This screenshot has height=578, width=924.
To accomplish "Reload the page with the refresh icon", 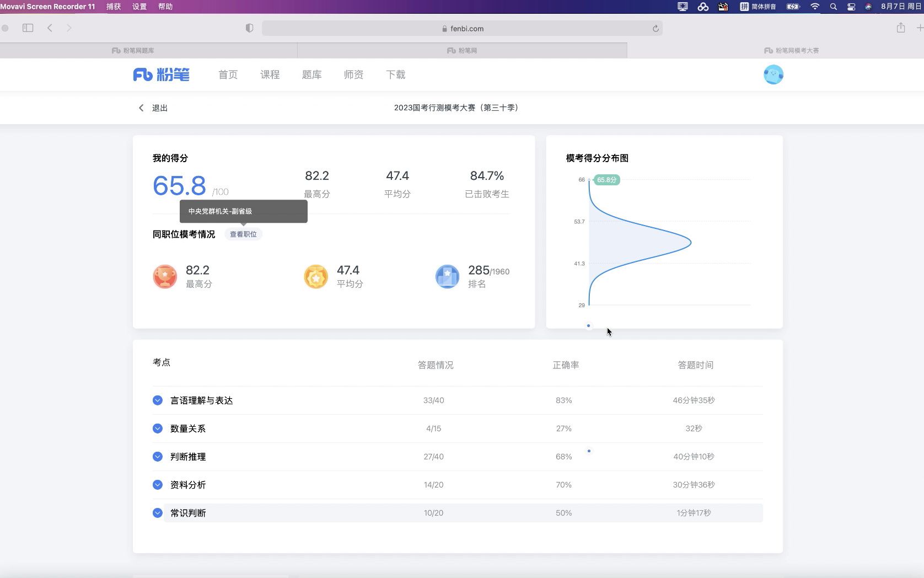I will tap(656, 29).
